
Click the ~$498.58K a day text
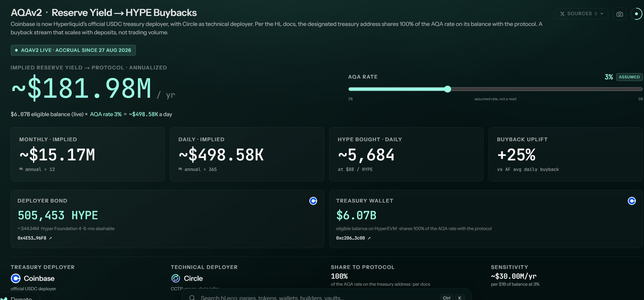[x=150, y=114]
